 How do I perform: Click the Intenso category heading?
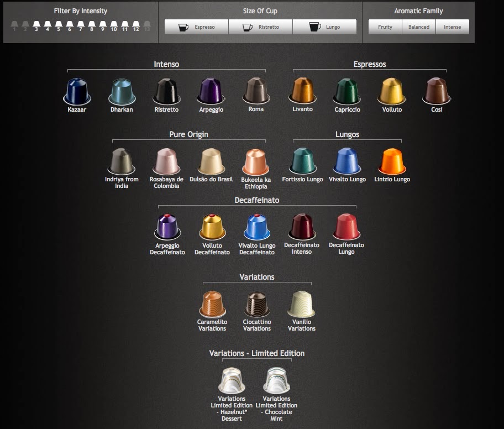point(166,64)
